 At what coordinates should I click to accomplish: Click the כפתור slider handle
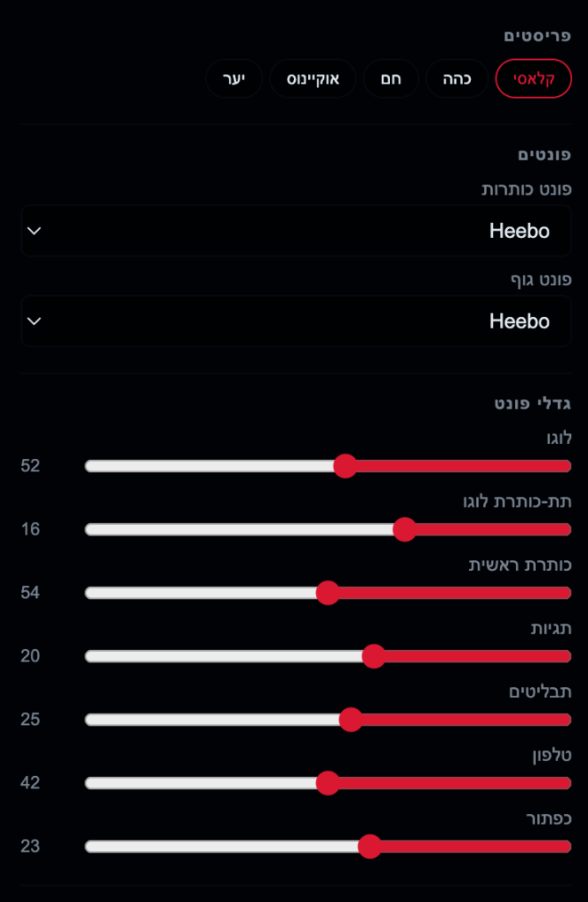[x=370, y=847]
